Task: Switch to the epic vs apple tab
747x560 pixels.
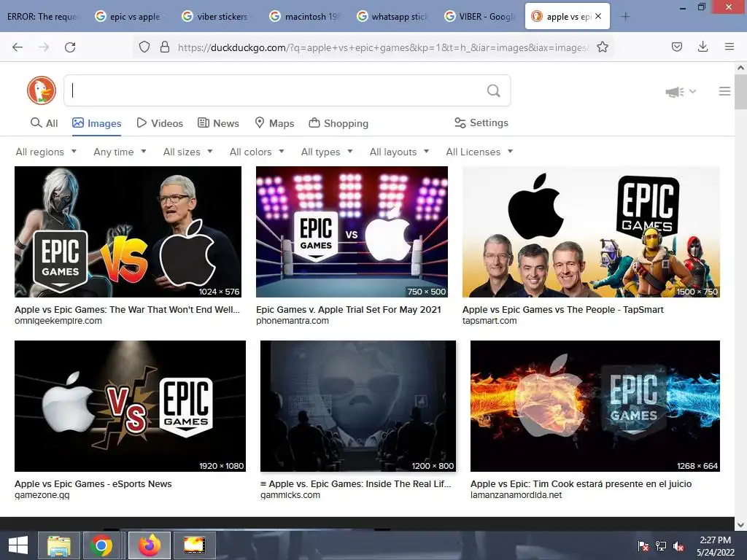Action: [130, 17]
